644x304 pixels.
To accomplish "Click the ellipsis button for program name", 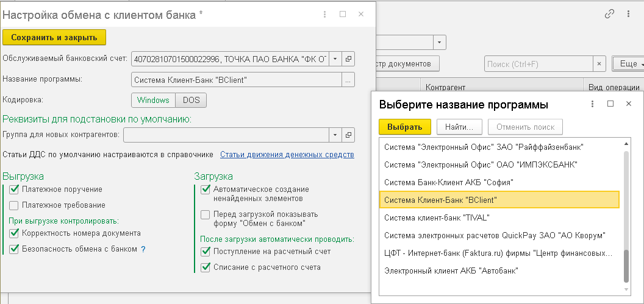I will (x=349, y=80).
